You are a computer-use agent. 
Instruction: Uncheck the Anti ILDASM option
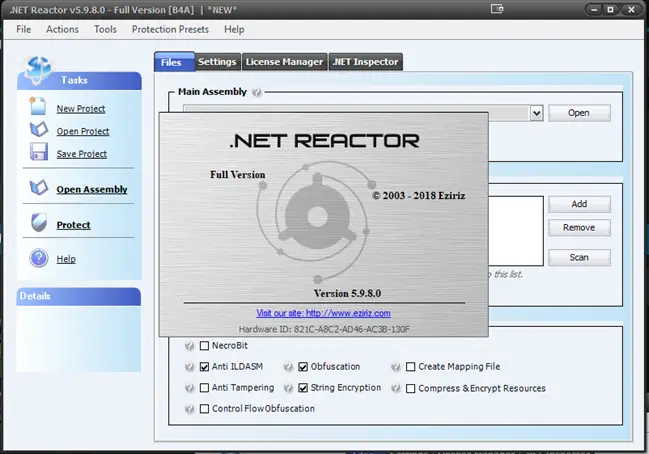[x=205, y=367]
